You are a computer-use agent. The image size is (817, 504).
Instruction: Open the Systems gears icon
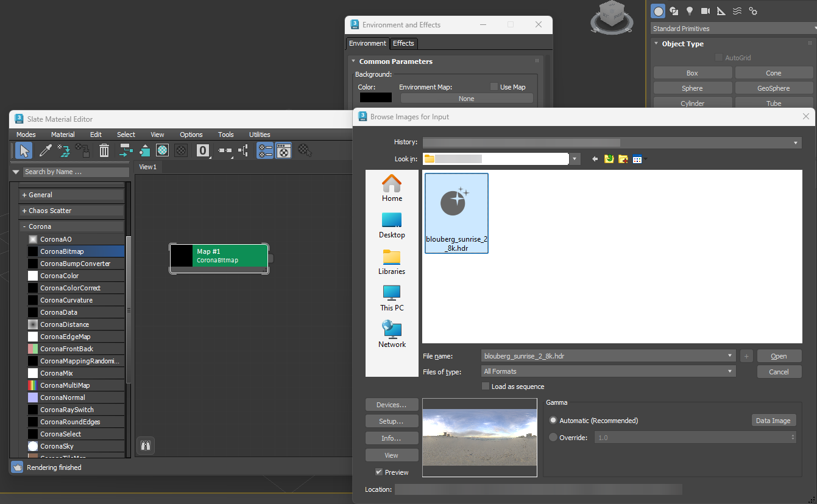[753, 11]
